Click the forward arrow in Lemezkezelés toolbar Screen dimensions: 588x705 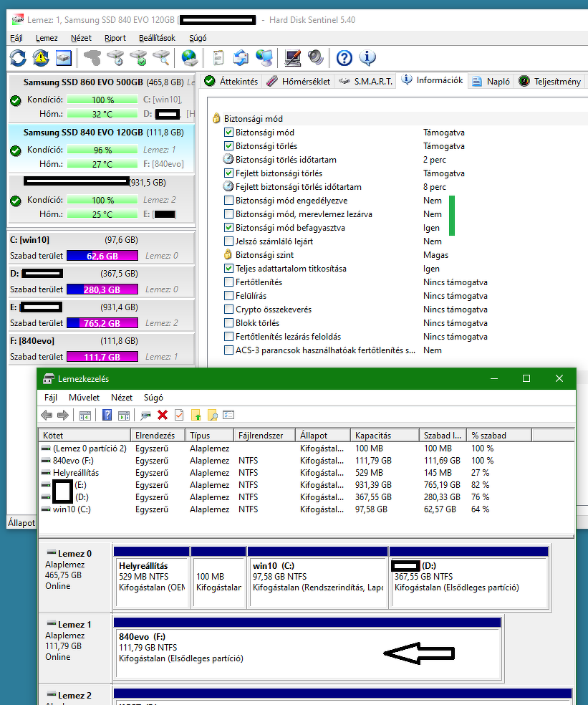[x=63, y=415]
